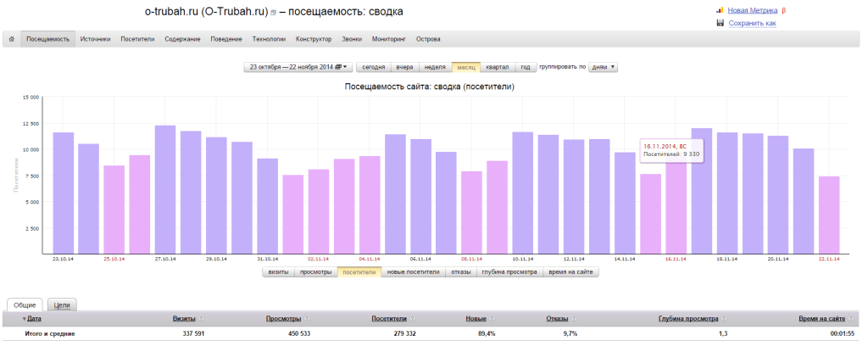This screenshot has width=868, height=341.
Task: Open the Источники menu
Action: click(95, 39)
